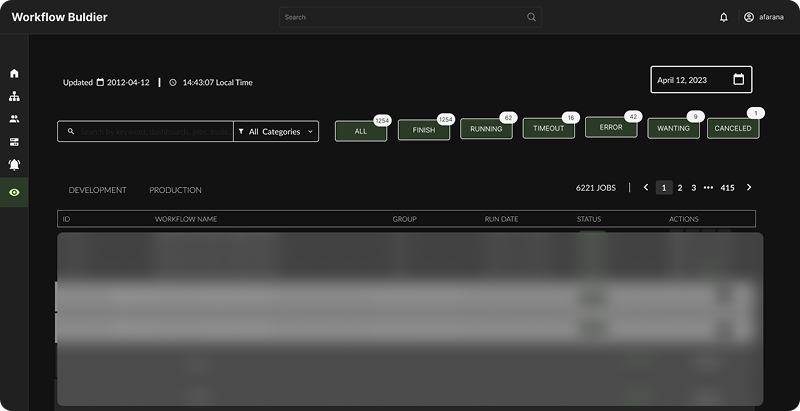800x411 pixels.
Task: Filter jobs by TIMEOUT status
Action: pyautogui.click(x=548, y=128)
